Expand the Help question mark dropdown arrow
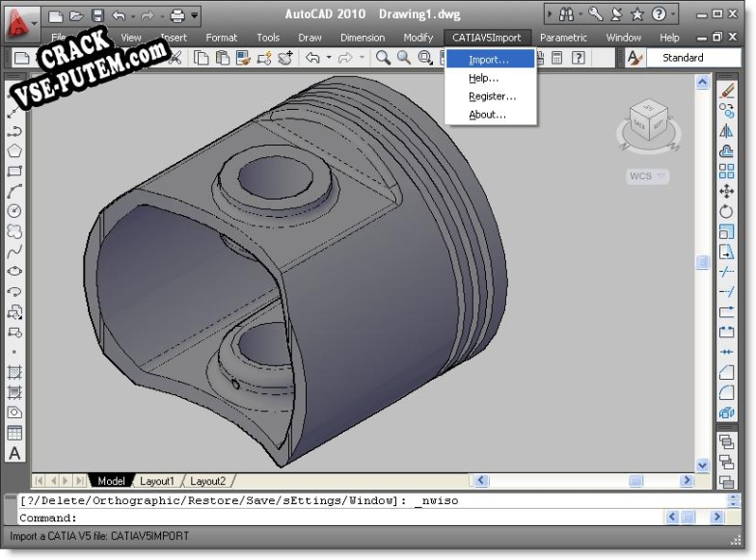The image size is (756, 560). 673,14
